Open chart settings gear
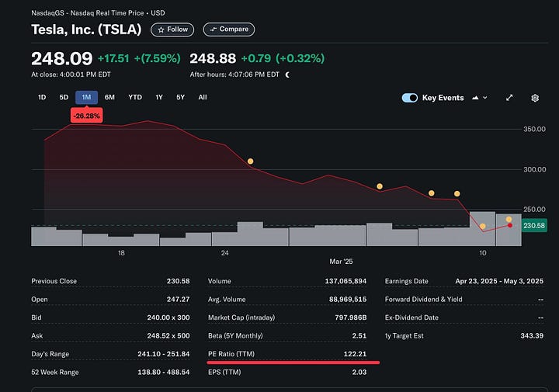Screen dimensions: 559x392 coord(535,98)
